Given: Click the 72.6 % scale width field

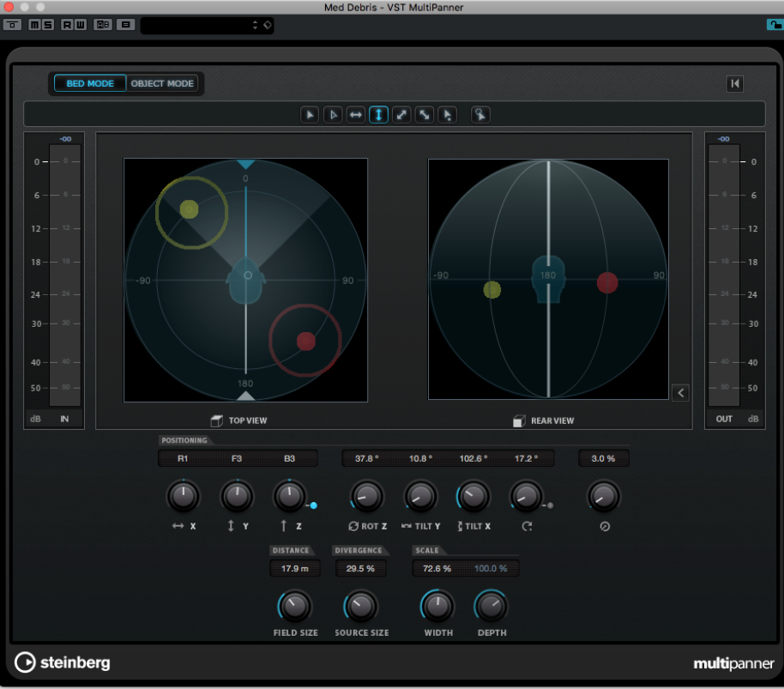Looking at the screenshot, I should pos(437,569).
